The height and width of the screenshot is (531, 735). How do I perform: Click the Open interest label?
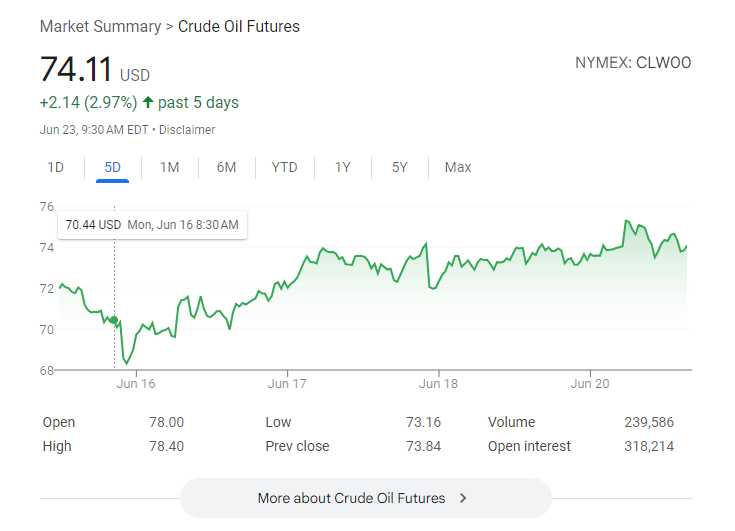click(x=529, y=446)
